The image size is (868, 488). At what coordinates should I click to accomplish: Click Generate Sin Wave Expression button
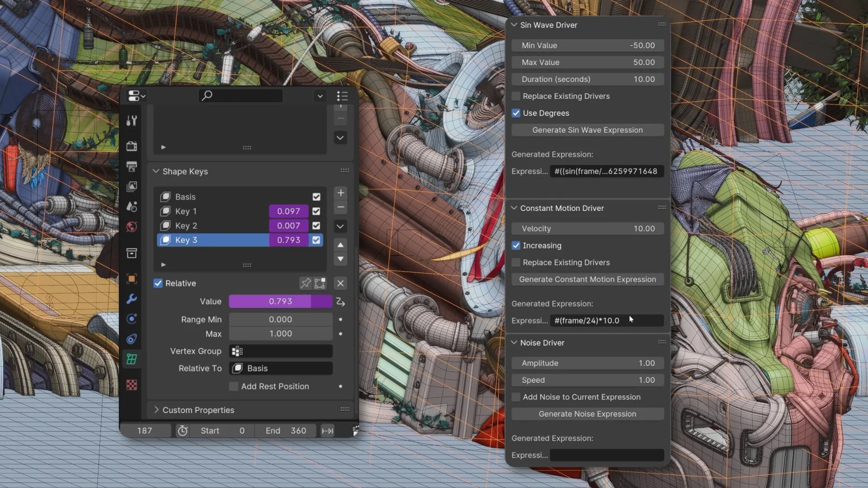pyautogui.click(x=588, y=130)
